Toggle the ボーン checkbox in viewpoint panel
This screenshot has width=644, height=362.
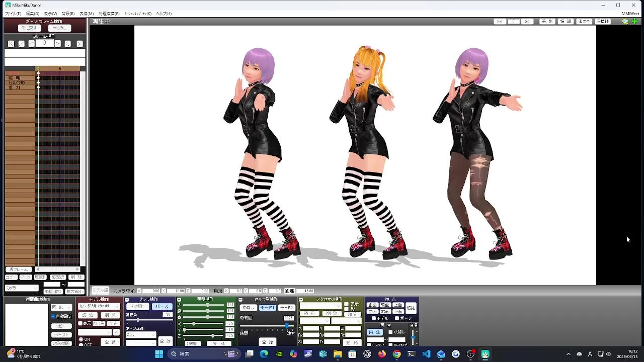coord(397,318)
